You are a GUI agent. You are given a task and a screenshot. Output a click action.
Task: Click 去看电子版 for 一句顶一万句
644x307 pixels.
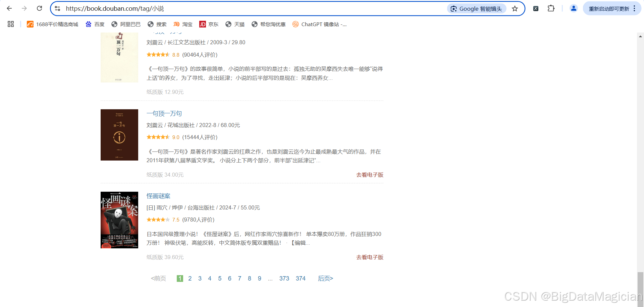[x=370, y=175]
